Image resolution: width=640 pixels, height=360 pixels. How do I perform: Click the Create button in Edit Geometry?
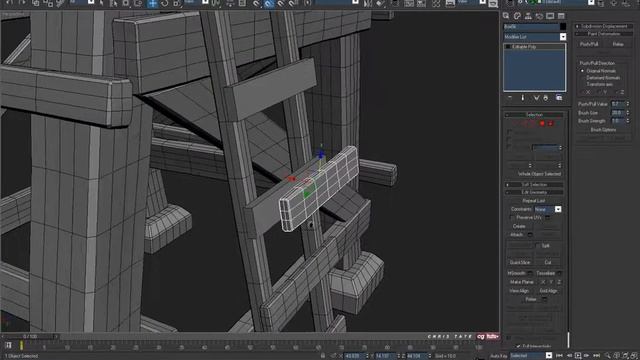click(519, 226)
